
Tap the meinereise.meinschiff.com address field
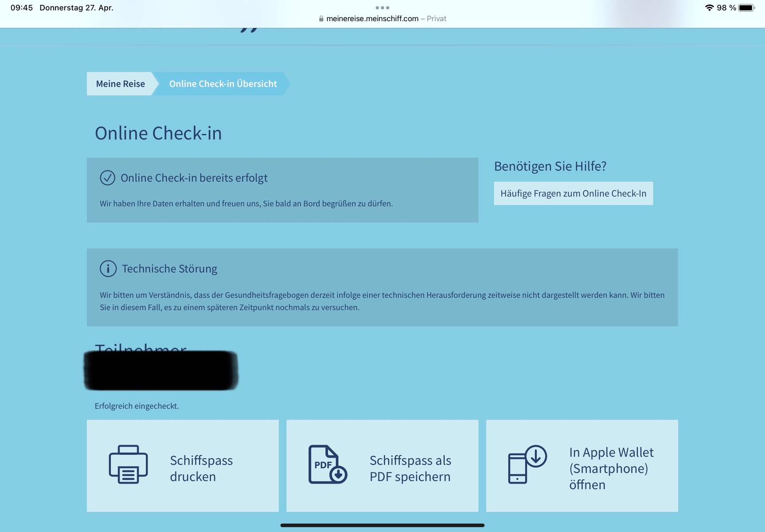[x=372, y=19]
